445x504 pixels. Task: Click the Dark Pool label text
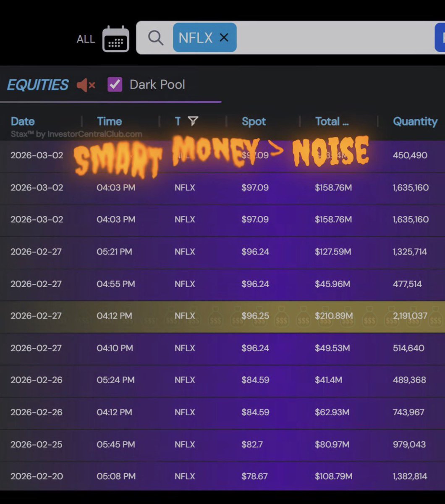157,84
